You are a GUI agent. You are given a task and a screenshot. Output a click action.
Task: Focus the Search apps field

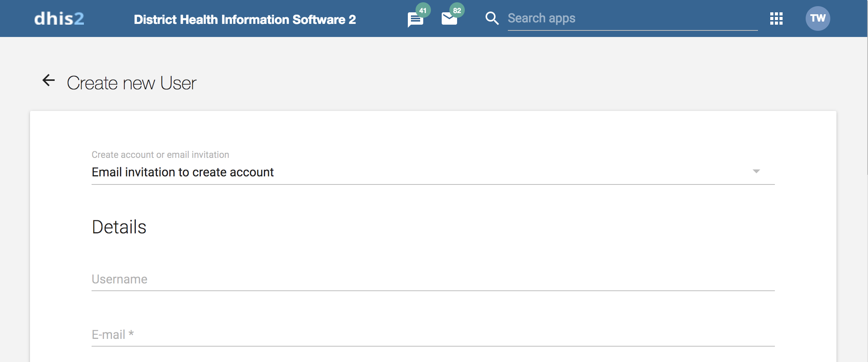click(x=631, y=18)
